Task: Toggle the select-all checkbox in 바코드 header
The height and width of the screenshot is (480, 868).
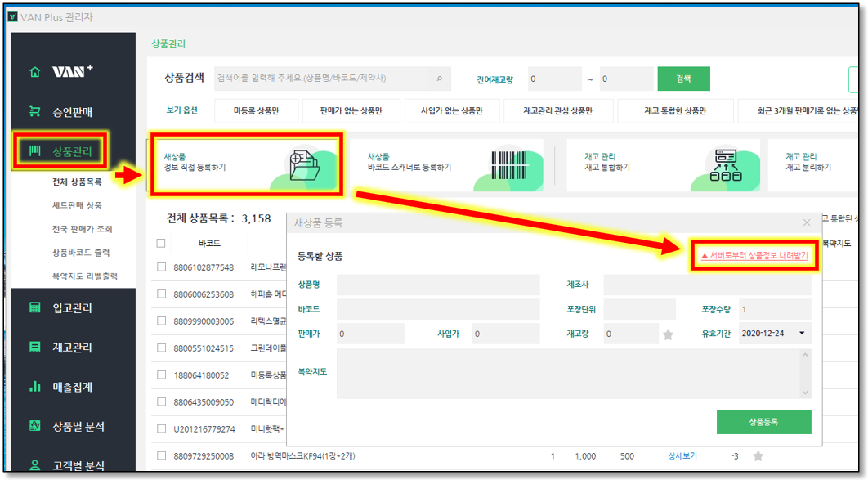Action: [x=161, y=243]
